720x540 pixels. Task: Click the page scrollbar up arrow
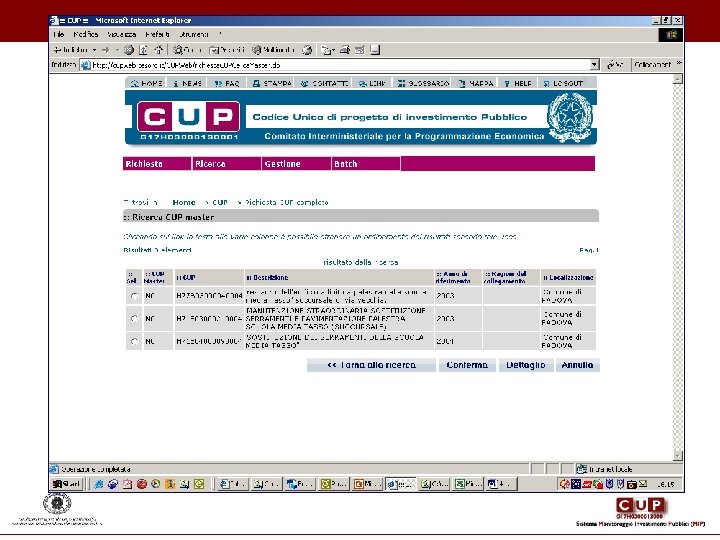pyautogui.click(x=678, y=79)
